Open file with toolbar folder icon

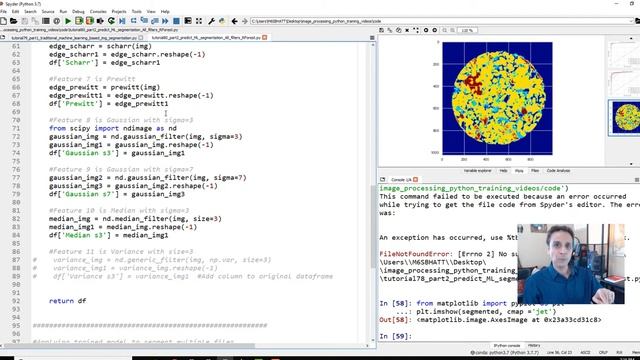click(x=13, y=21)
